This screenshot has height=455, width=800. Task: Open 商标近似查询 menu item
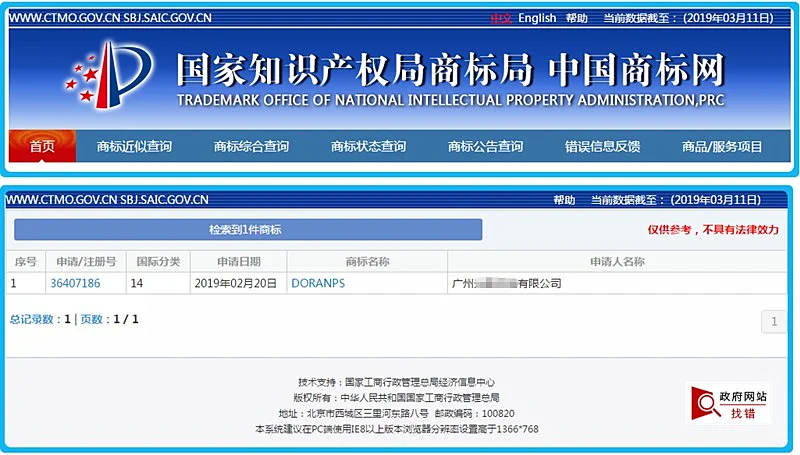(x=134, y=147)
